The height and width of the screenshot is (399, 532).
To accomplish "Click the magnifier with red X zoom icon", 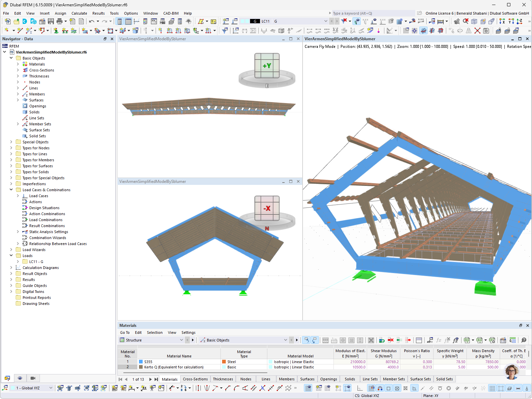I will coord(465,21).
